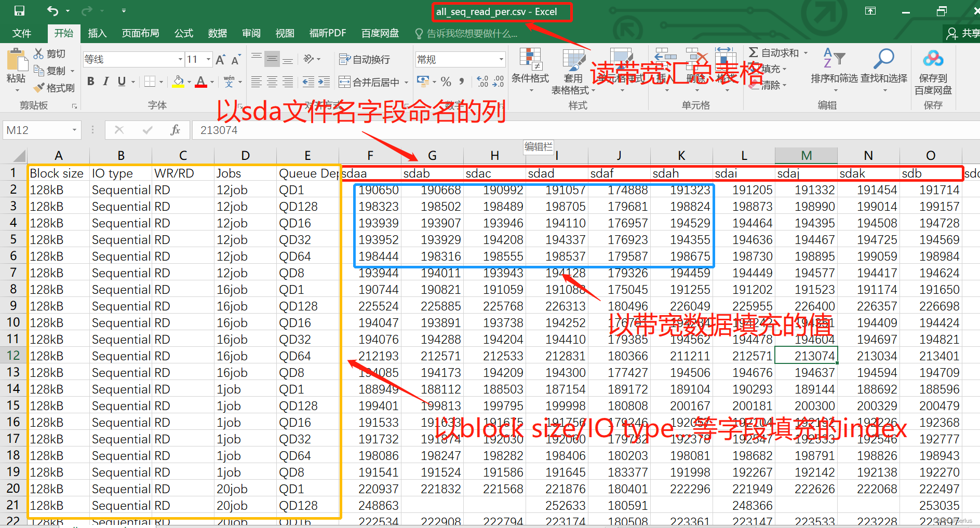Image resolution: width=980 pixels, height=528 pixels.
Task: Click the formula bar showing 213074
Action: point(586,130)
